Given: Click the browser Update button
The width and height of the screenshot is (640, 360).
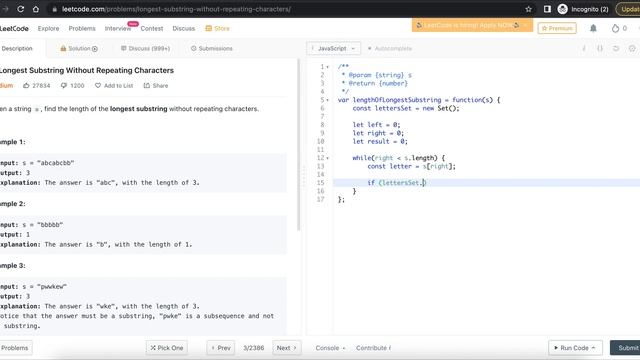Looking at the screenshot, I should pos(629,9).
